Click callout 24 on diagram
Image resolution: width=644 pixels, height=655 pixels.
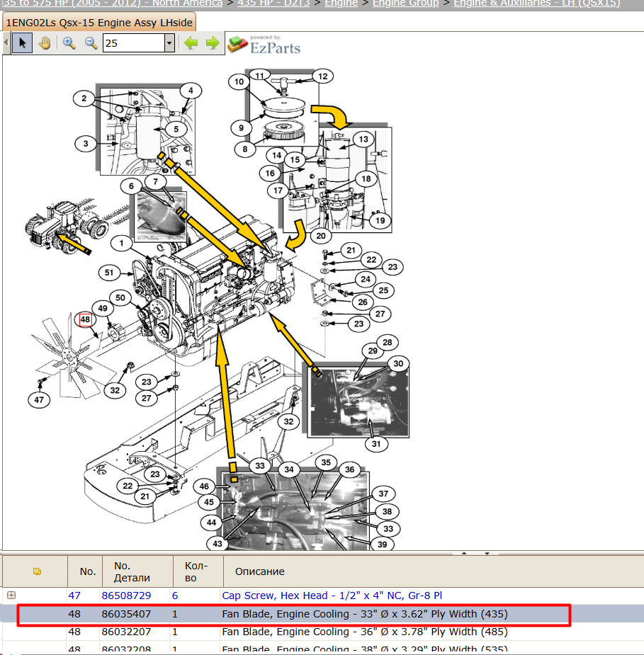(366, 279)
